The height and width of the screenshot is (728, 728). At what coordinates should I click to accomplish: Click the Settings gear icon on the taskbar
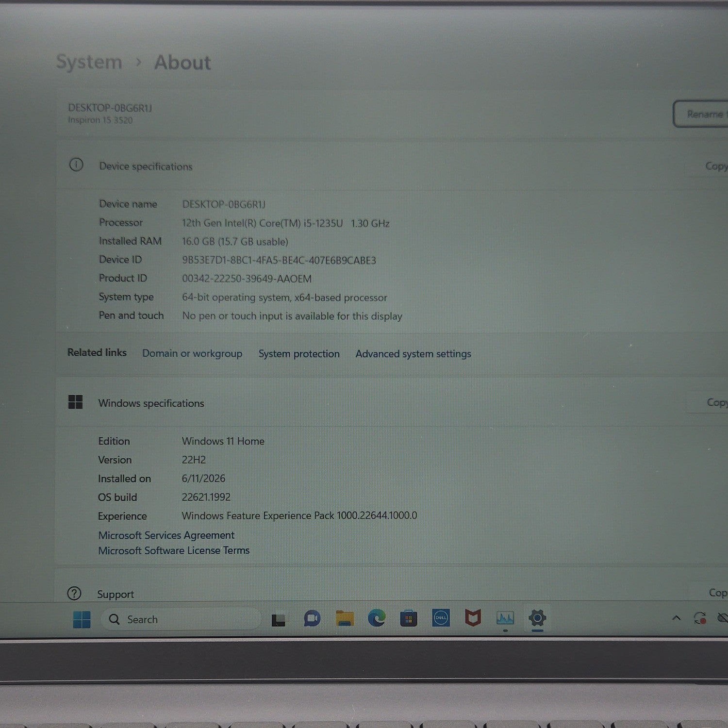537,618
